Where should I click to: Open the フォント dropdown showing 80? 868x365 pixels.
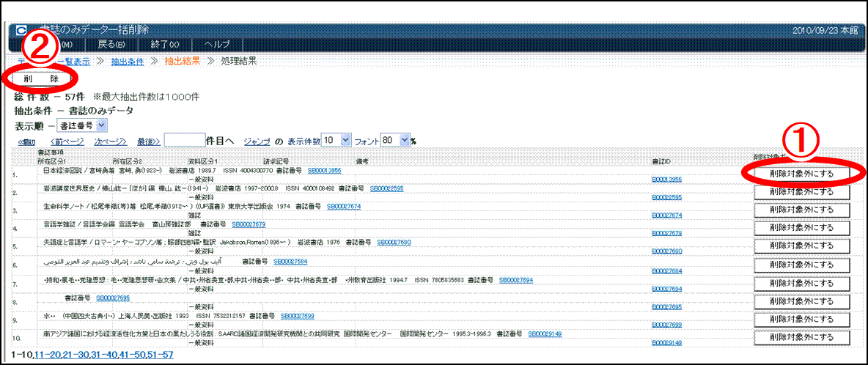coord(396,141)
